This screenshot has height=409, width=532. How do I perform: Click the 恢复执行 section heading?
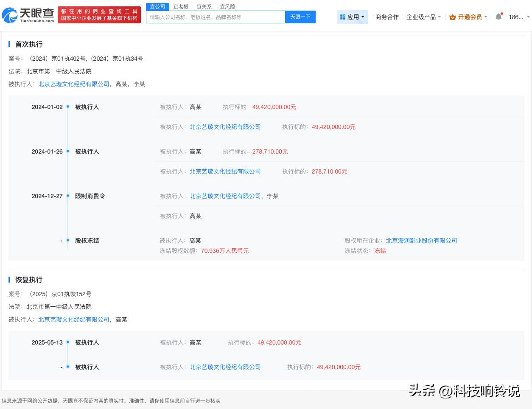click(x=29, y=280)
